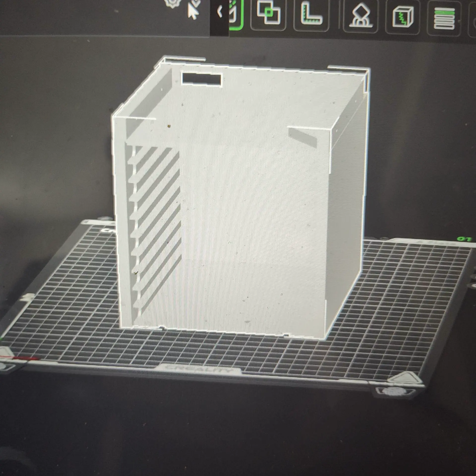Click the gear settings icon at top
This screenshot has width=476, height=476.
pyautogui.click(x=173, y=3)
